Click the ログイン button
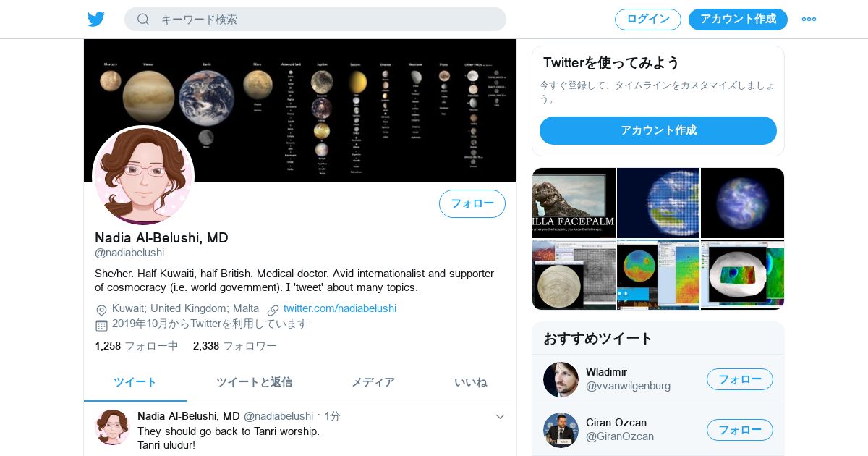The image size is (868, 456). click(x=648, y=20)
